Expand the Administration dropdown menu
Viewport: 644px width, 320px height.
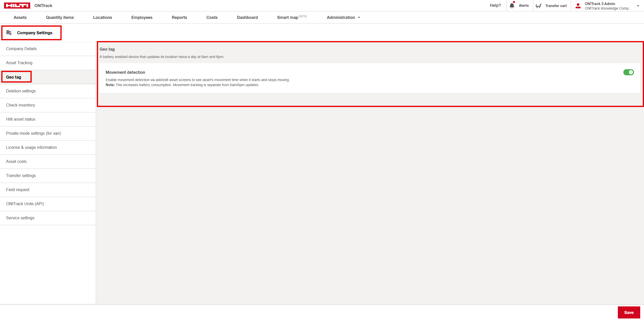click(343, 17)
